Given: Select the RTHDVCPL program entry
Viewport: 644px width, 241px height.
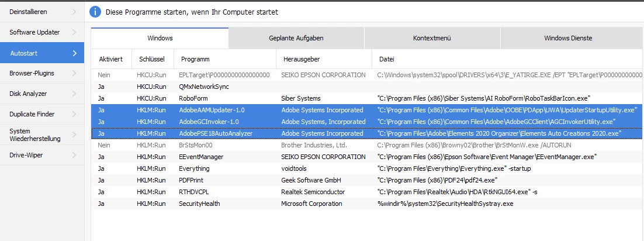Looking at the screenshot, I should pyautogui.click(x=194, y=192).
